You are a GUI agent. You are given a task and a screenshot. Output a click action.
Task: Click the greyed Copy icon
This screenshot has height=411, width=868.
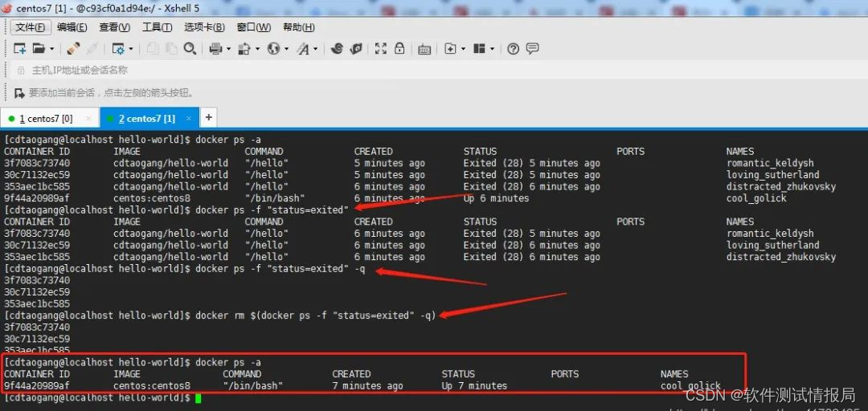(153, 49)
